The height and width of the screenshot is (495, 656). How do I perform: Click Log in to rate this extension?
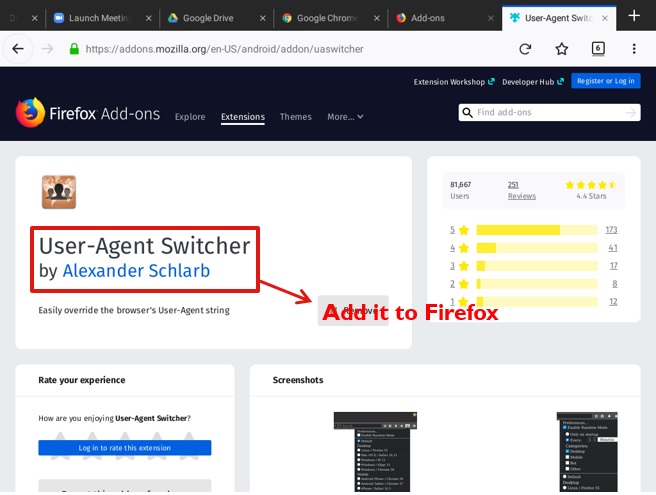click(x=125, y=448)
